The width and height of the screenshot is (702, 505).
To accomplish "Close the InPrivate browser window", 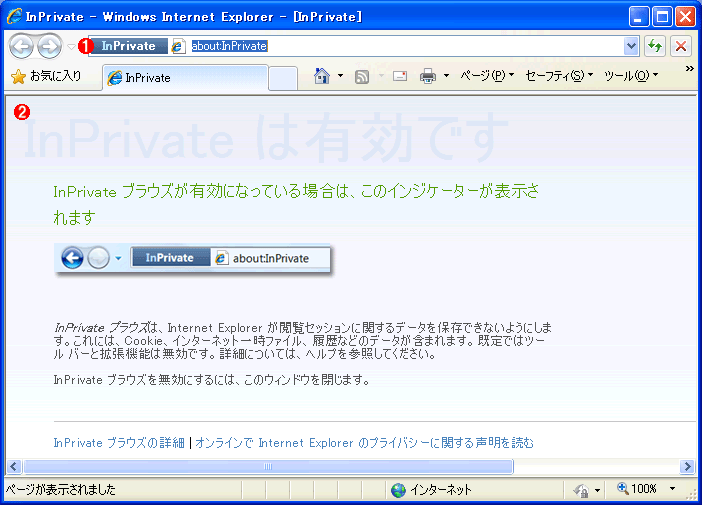I will pyautogui.click(x=685, y=17).
